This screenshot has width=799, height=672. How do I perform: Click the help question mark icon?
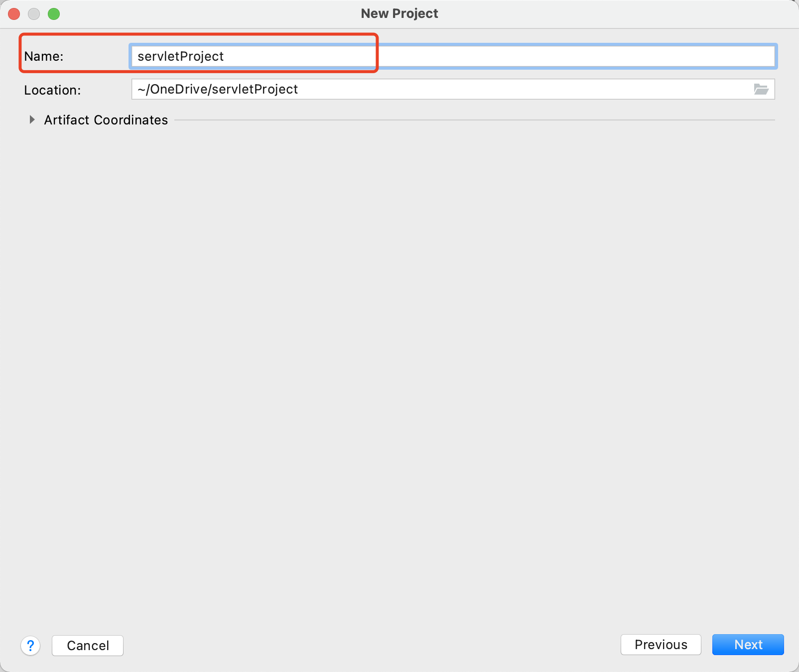tap(31, 646)
